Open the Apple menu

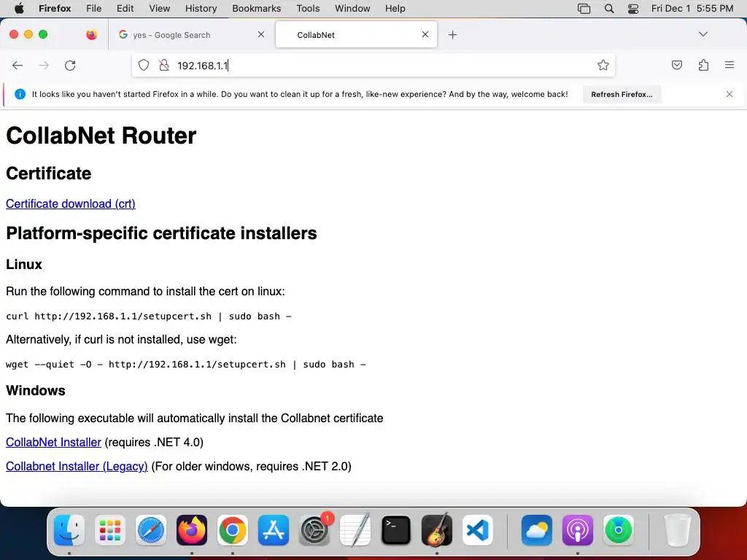(x=20, y=9)
